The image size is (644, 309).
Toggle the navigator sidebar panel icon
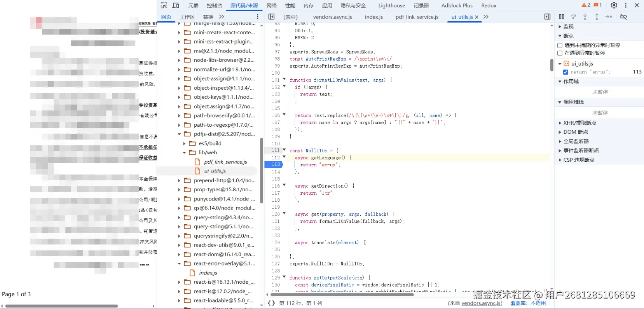[x=271, y=17]
